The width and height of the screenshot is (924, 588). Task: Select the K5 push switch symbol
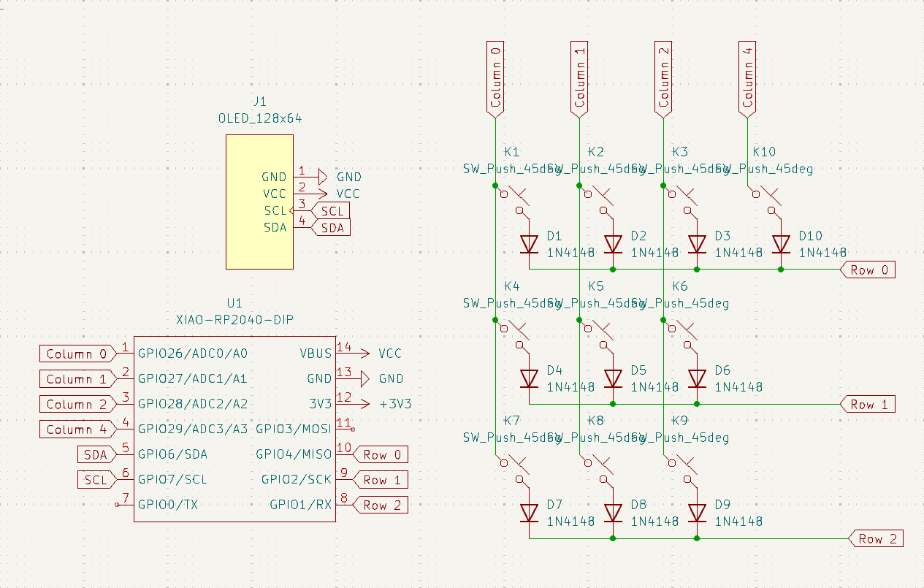[596, 337]
